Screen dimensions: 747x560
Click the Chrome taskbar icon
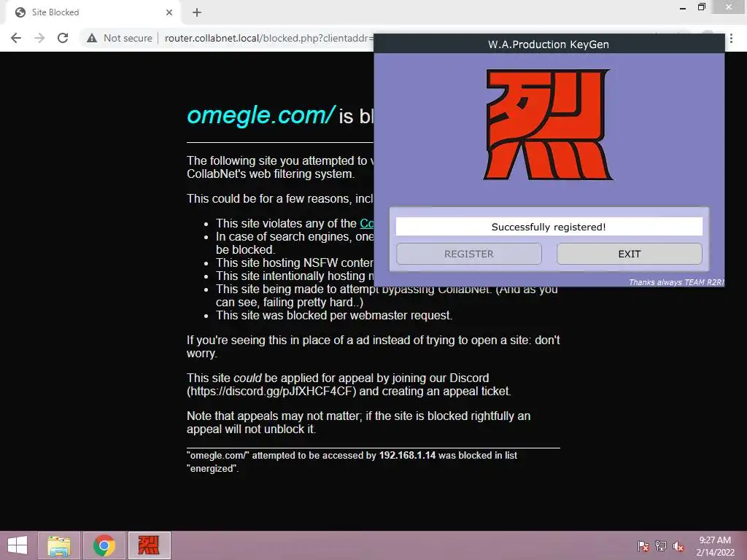pyautogui.click(x=104, y=545)
